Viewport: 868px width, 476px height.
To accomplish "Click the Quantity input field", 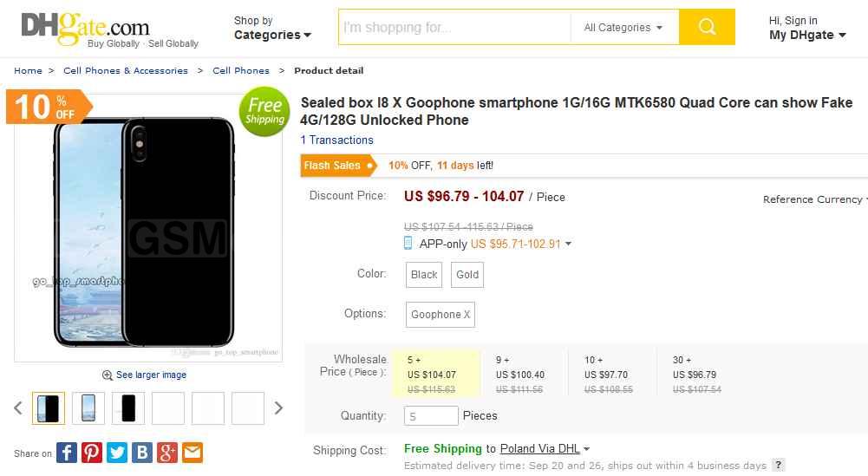I will 431,416.
